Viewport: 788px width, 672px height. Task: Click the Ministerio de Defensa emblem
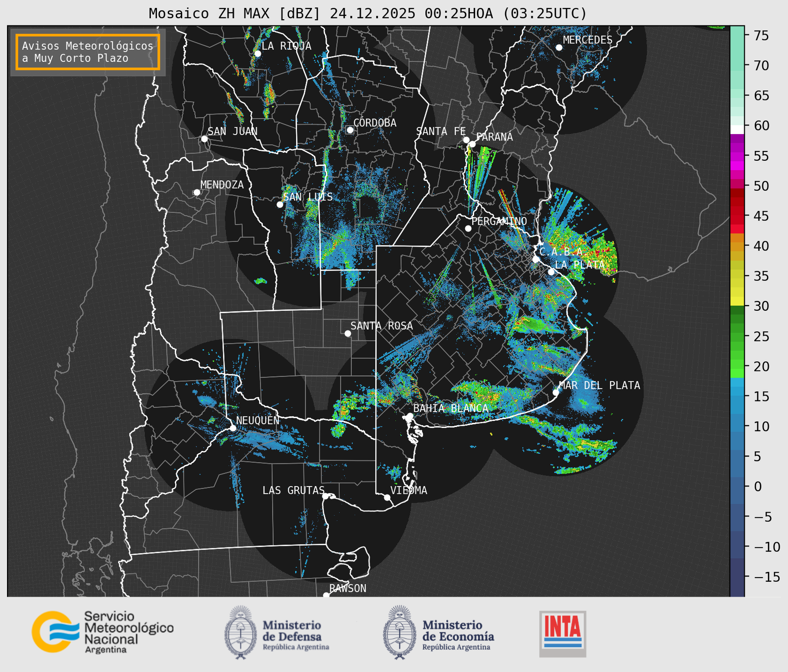click(241, 632)
